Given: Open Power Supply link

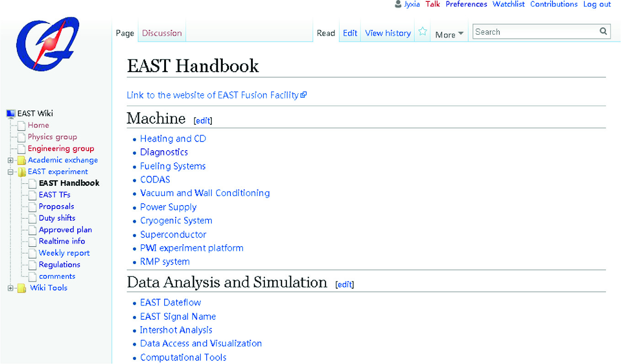Looking at the screenshot, I should [x=168, y=207].
